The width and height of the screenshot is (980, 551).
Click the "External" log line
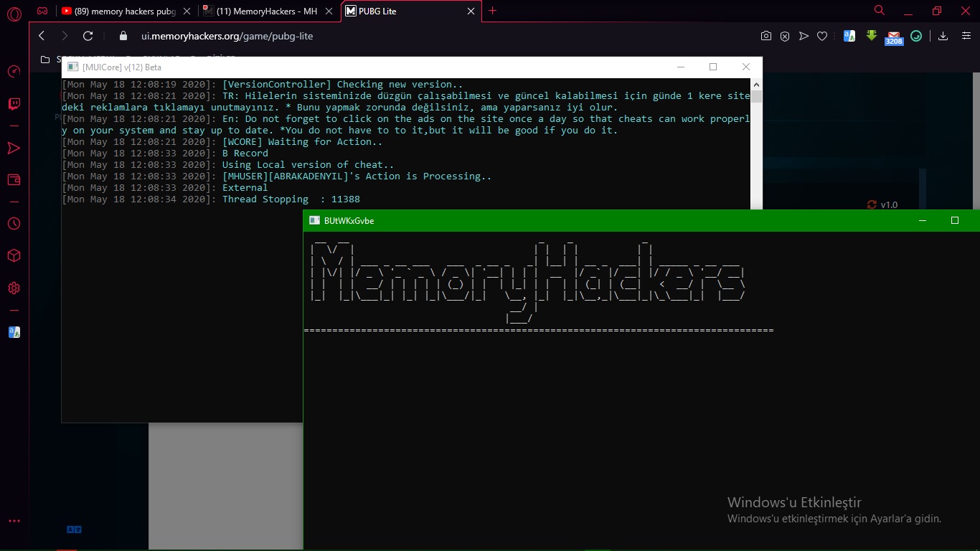coord(245,188)
